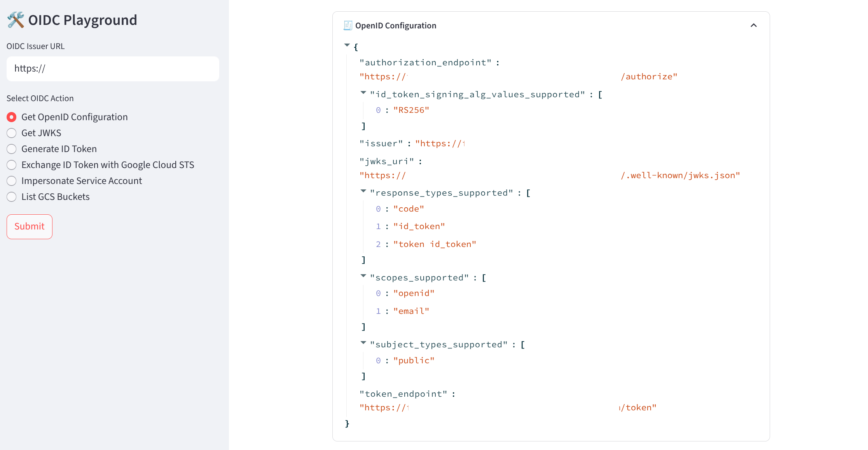Viewport: 868px width, 450px height.
Task: Click the OIDC Issuer URL input field
Action: coord(113,69)
